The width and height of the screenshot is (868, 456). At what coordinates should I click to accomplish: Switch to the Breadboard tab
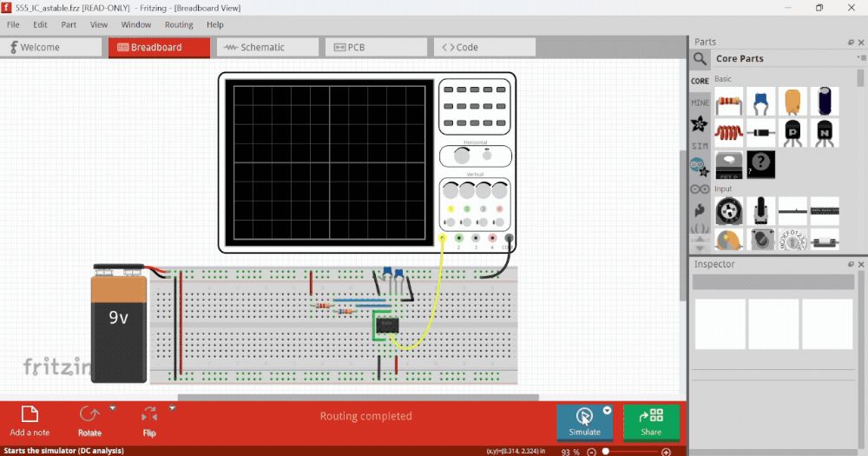(x=159, y=47)
